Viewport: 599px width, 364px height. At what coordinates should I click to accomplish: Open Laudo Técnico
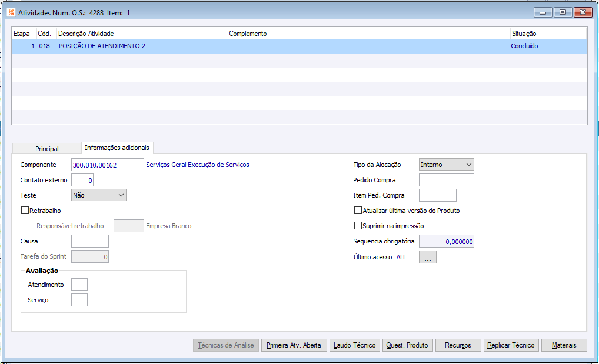pyautogui.click(x=354, y=345)
